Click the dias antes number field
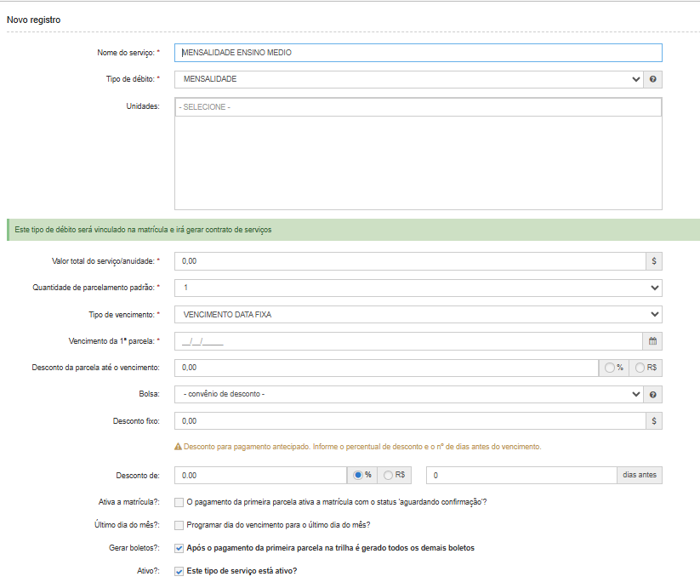The width and height of the screenshot is (700, 588). click(521, 475)
